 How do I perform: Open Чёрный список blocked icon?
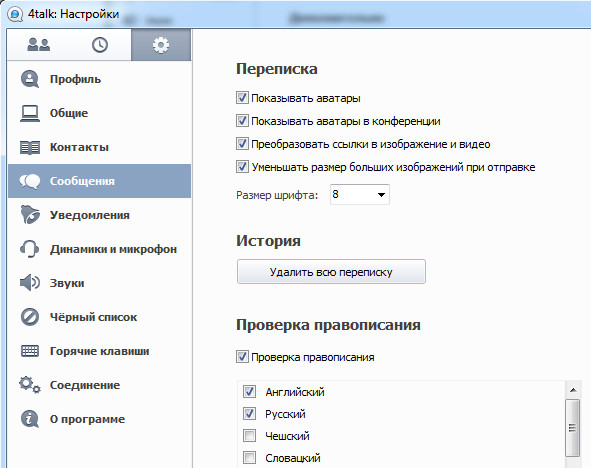tap(30, 317)
